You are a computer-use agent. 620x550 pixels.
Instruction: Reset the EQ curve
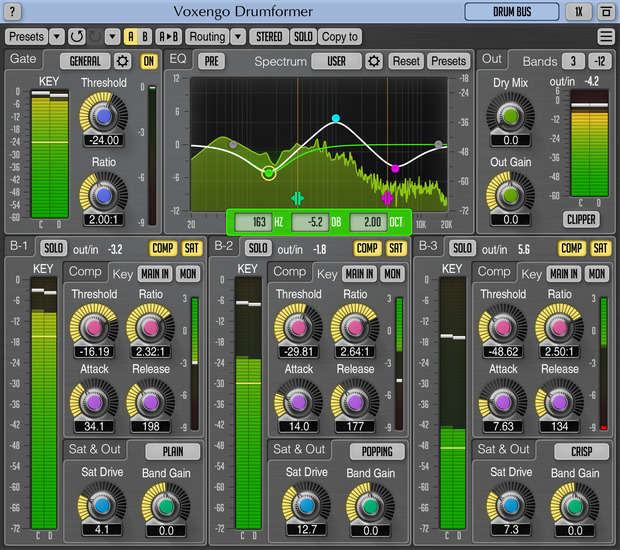(x=406, y=61)
